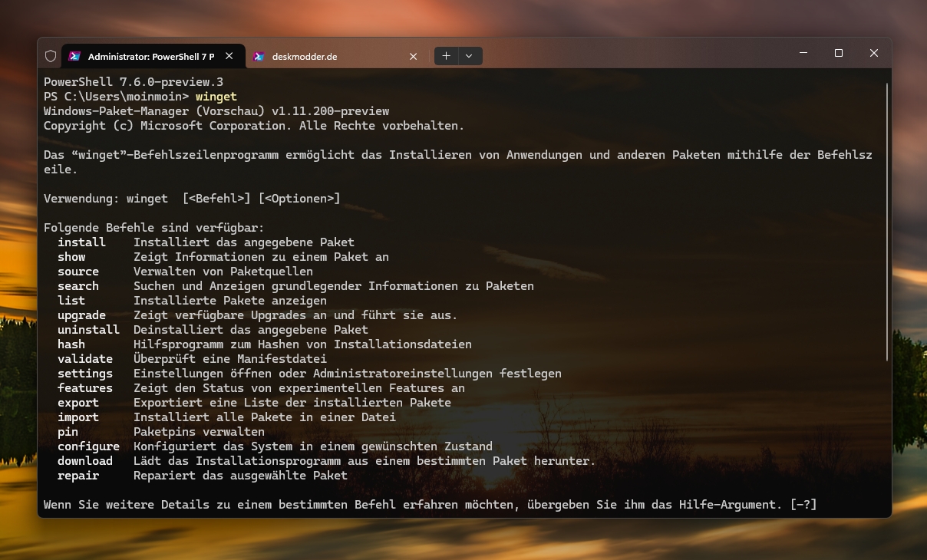Viewport: 927px width, 560px height.
Task: Click the Copyright Microsoft Corporation line
Action: [x=254, y=126]
